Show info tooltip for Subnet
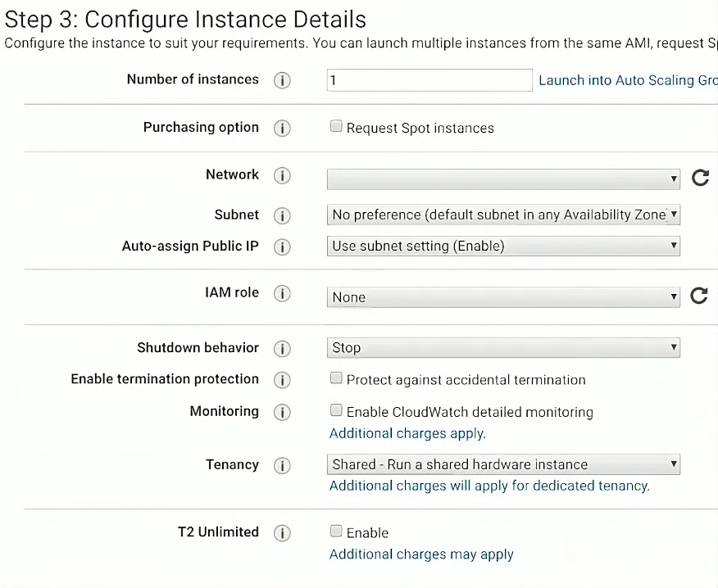 point(282,215)
